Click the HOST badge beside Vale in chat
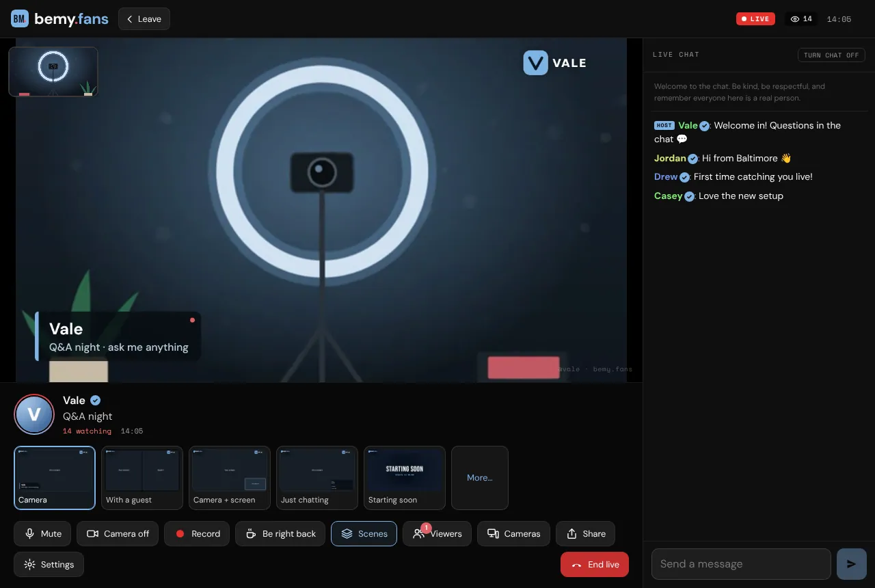Viewport: 875px width, 588px height. point(664,125)
